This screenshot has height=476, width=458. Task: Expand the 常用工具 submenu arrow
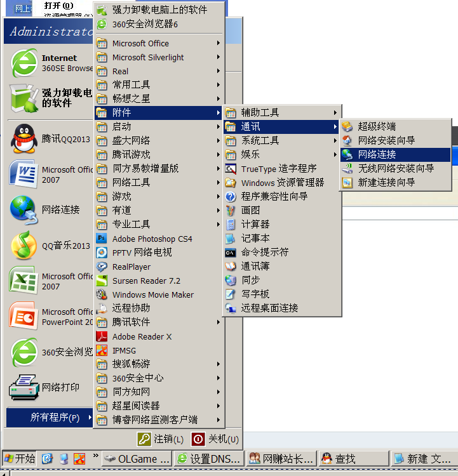[x=219, y=84]
